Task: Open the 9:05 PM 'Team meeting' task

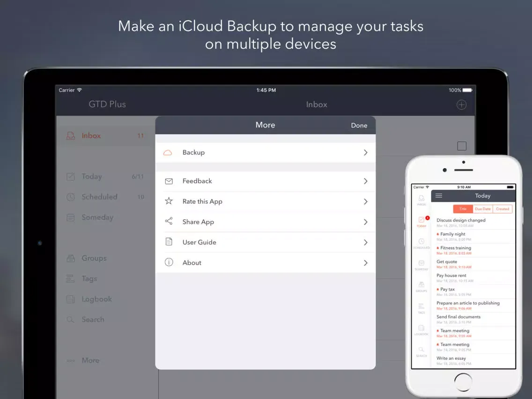Action: [473, 347]
